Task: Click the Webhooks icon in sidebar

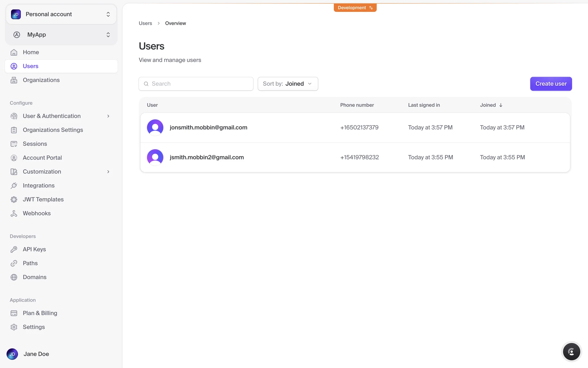Action: coord(14,213)
